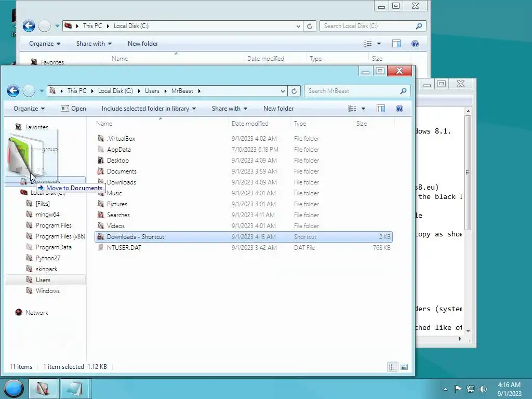
Task: Click New folder in the MrBeast window
Action: [x=278, y=109]
